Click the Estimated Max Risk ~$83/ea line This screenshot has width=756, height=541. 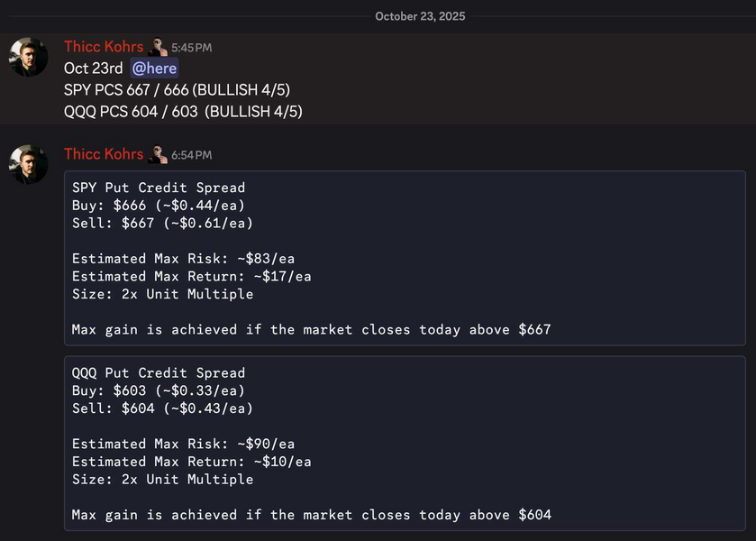[x=183, y=259]
